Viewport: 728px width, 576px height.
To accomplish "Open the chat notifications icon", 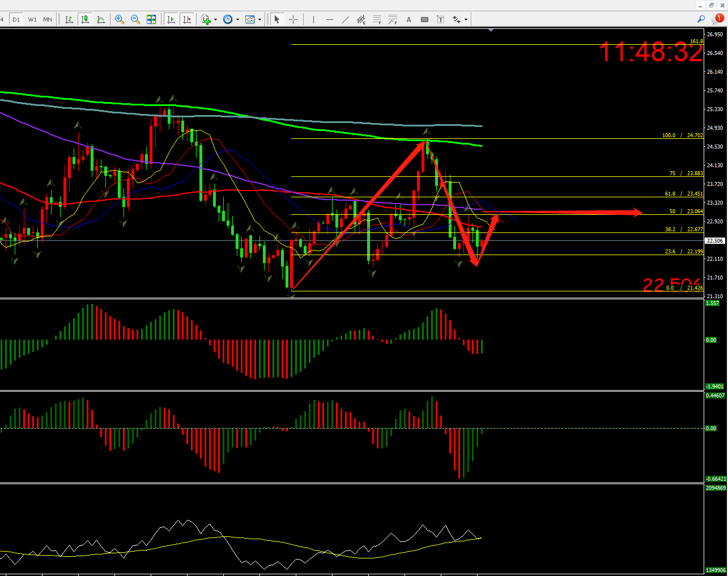I will 717,19.
